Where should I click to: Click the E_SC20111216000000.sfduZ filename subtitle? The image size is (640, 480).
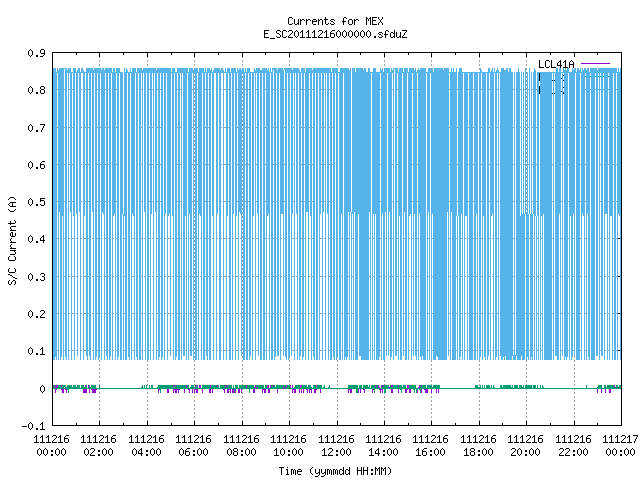pos(335,34)
